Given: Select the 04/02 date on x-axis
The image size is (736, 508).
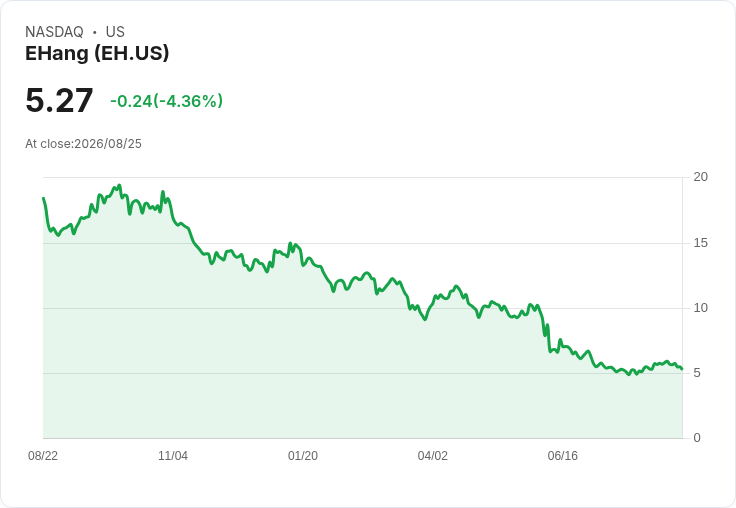Looking at the screenshot, I should click(433, 456).
